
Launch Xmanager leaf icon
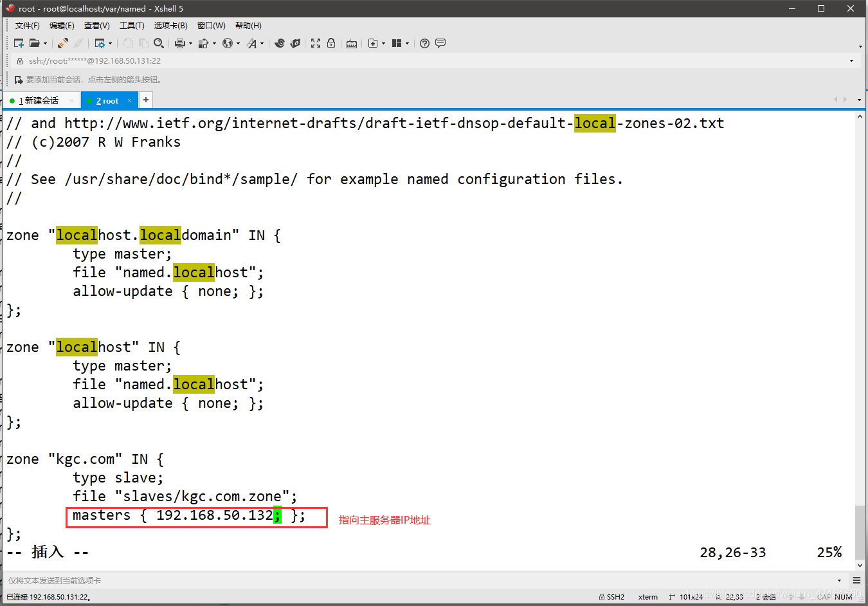(x=295, y=43)
